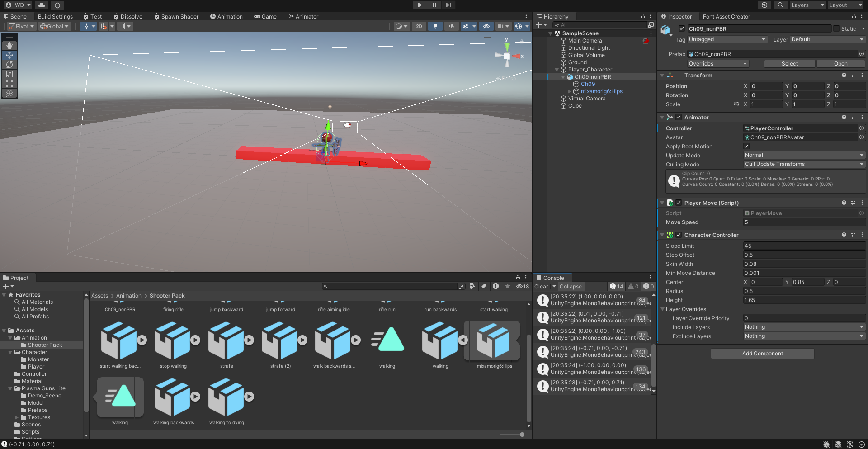Screen dimensions: 868x449
Task: Clear the Console log
Action: pos(541,286)
